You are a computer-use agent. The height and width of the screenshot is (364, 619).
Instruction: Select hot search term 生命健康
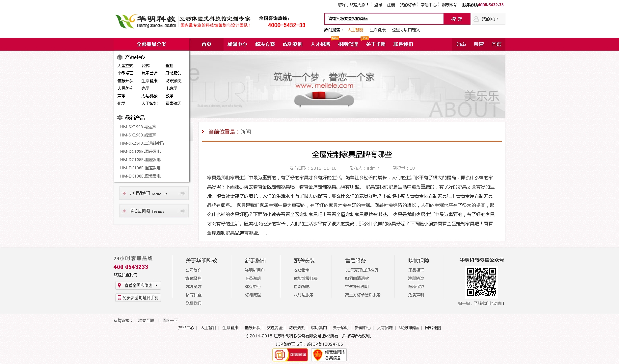click(378, 30)
